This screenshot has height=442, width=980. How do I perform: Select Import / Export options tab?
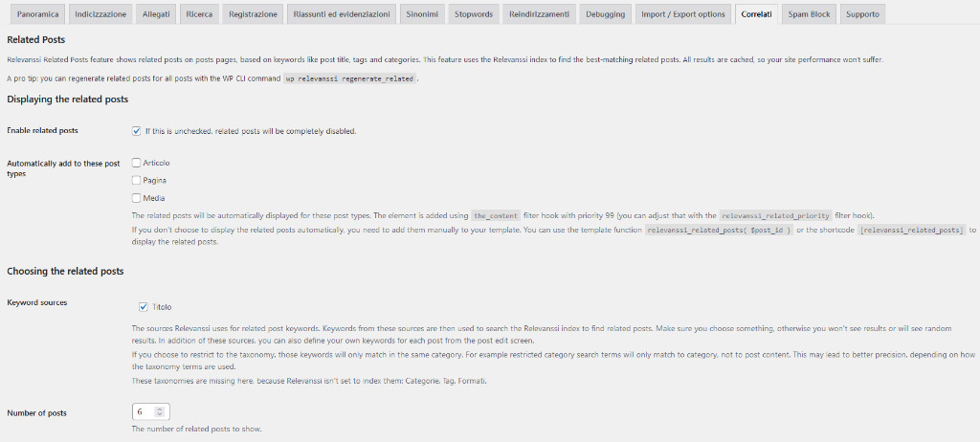pyautogui.click(x=682, y=13)
